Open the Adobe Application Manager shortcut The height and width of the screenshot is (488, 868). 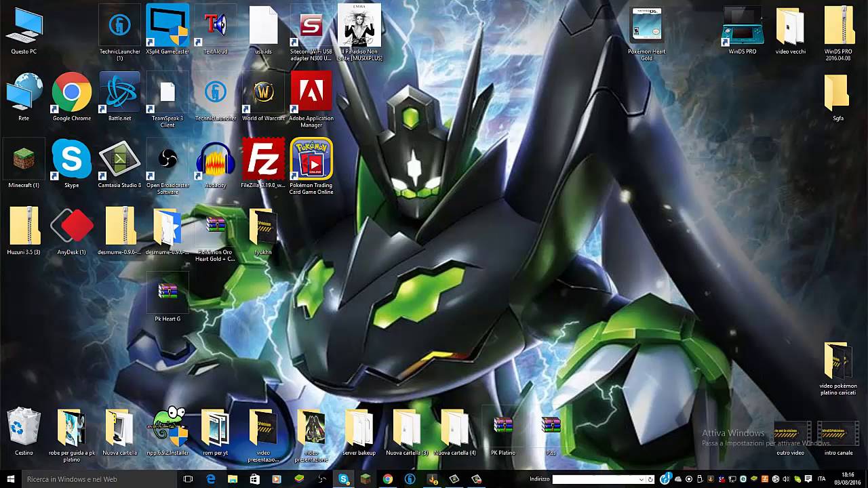coord(311,100)
